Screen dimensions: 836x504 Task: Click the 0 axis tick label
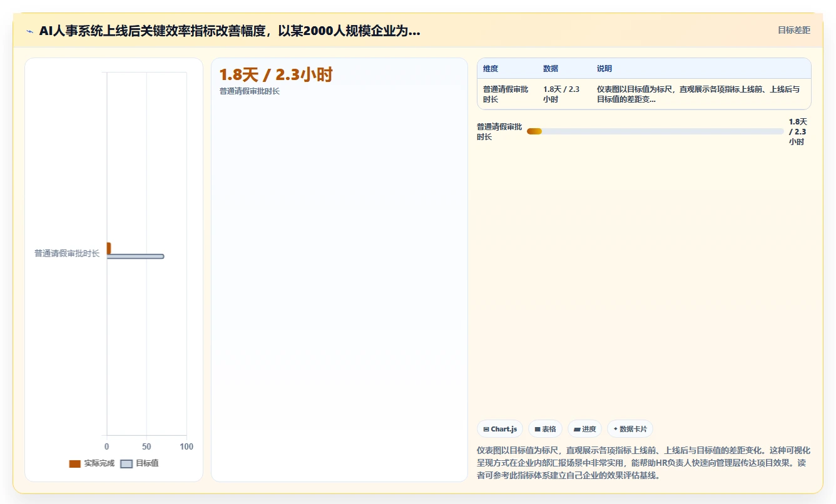click(x=107, y=446)
